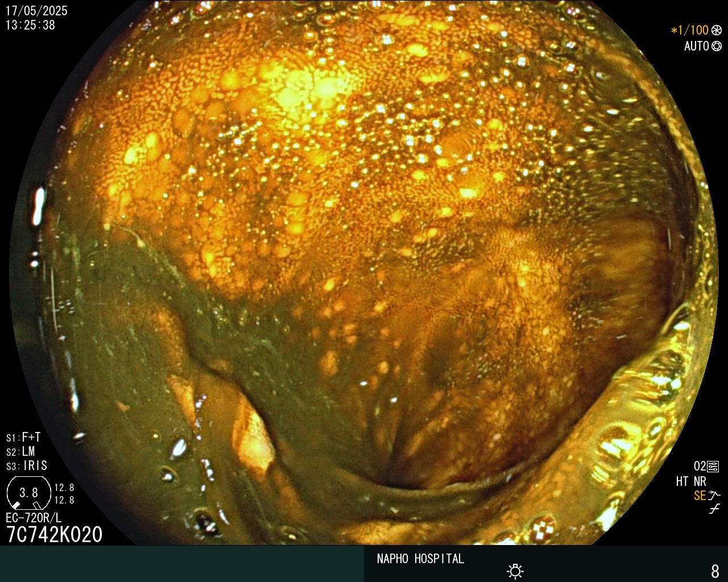This screenshot has height=582, width=728.
Task: Click the HT NR noise reduction label
Action: coord(691,481)
